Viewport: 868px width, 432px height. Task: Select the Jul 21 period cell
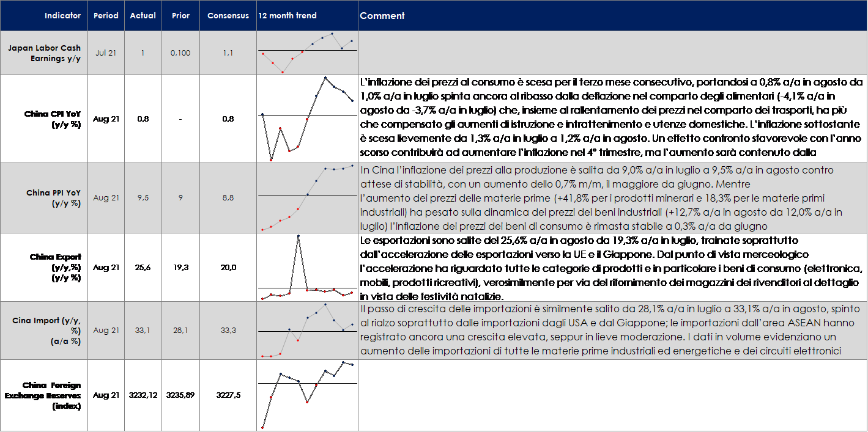click(x=106, y=53)
